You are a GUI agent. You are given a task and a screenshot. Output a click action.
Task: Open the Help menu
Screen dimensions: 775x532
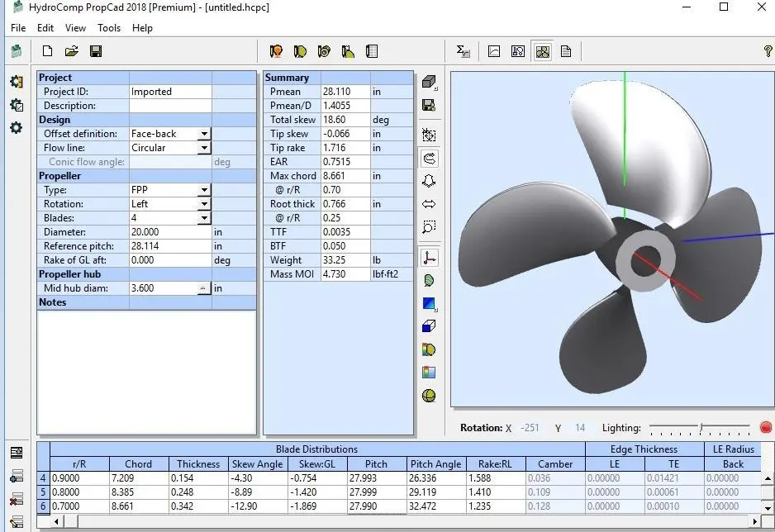142,28
